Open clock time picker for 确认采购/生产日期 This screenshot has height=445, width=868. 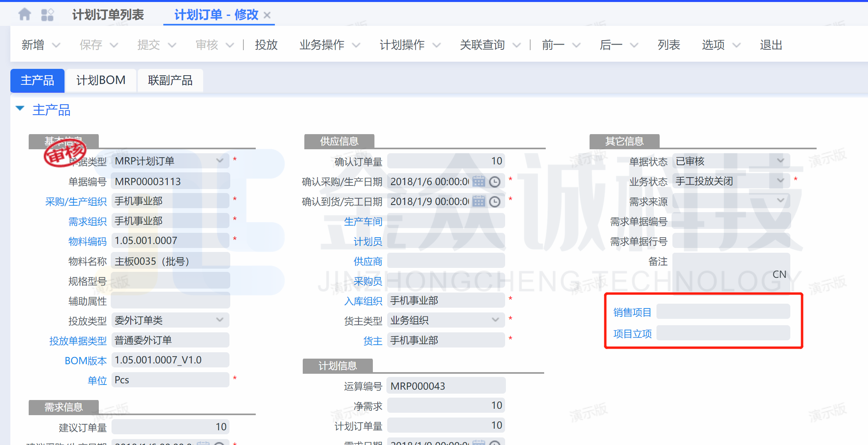point(495,182)
